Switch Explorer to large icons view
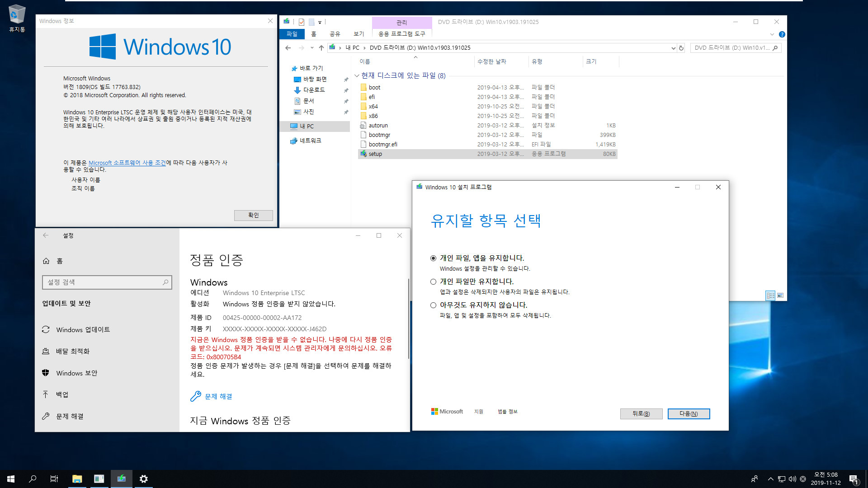The height and width of the screenshot is (488, 868). (780, 296)
